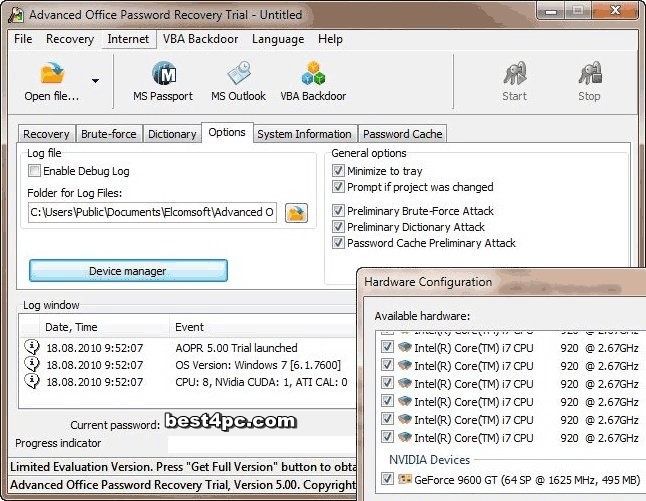This screenshot has width=646, height=501.
Task: Switch to the Dictionary tab
Action: click(172, 134)
